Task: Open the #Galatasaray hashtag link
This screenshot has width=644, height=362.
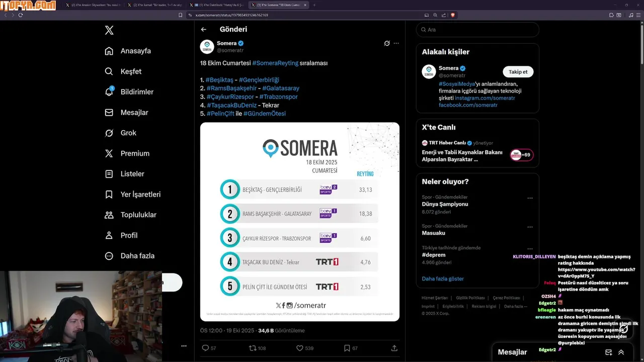Action: pyautogui.click(x=281, y=88)
